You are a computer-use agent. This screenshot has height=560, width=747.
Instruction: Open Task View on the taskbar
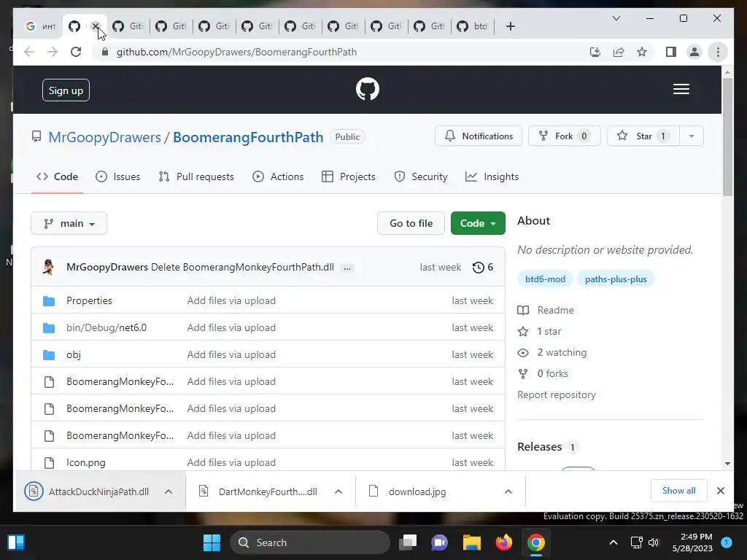coord(408,542)
